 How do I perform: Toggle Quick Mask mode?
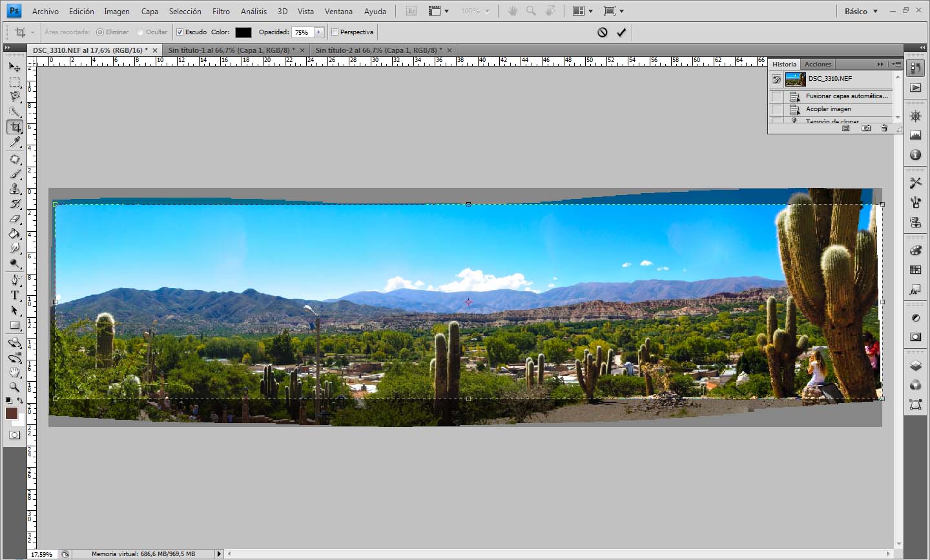click(14, 435)
